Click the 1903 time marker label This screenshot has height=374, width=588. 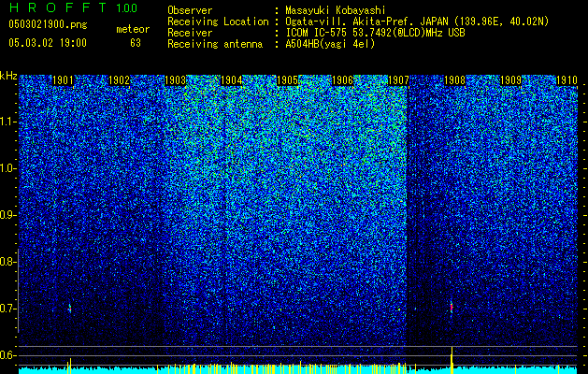click(x=175, y=80)
